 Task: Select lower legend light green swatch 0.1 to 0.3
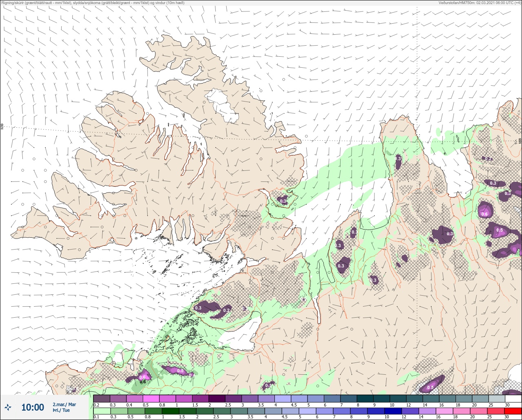102,411
